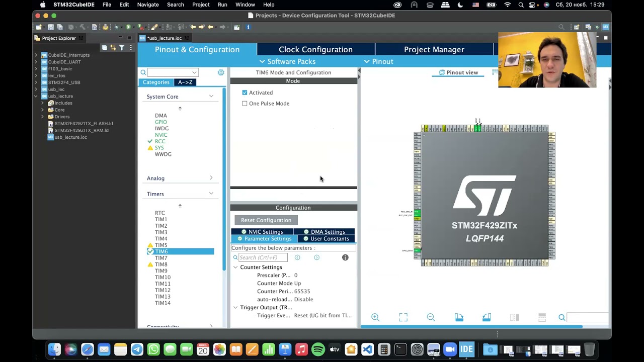
Task: Open the information icon in the main toolbar
Action: (248, 27)
